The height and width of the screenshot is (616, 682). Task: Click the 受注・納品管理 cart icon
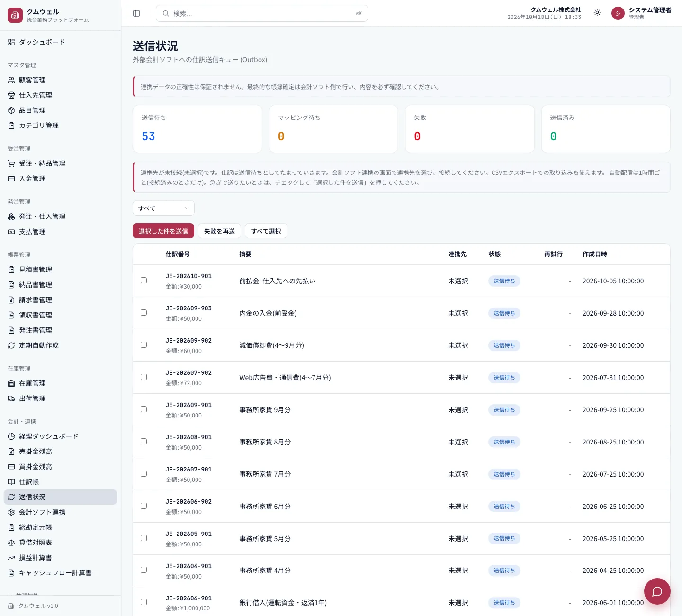tap(11, 163)
